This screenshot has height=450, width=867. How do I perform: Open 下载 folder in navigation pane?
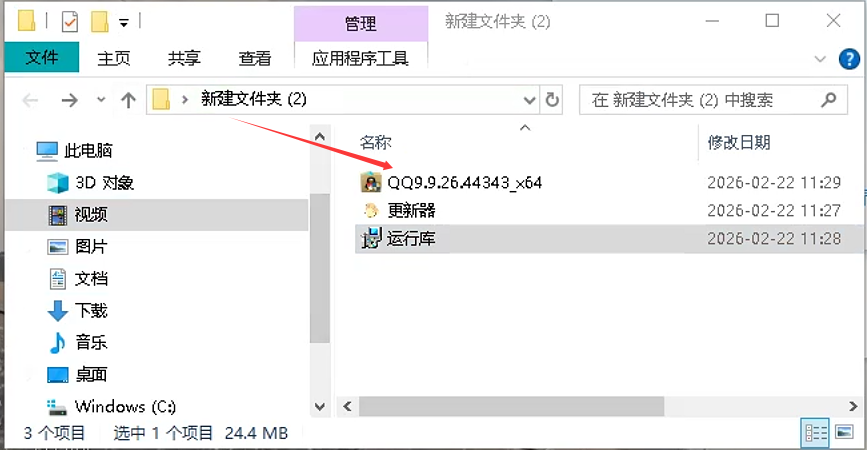click(91, 311)
